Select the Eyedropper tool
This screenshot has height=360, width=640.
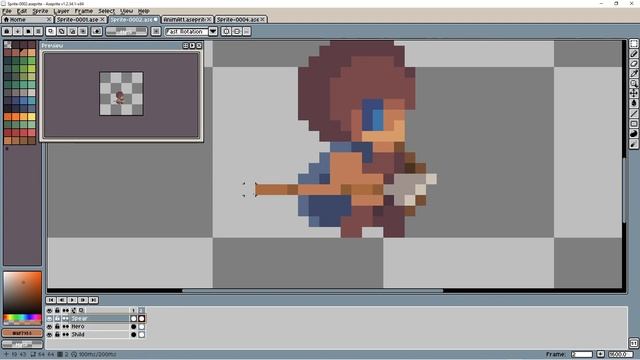[x=633, y=73]
